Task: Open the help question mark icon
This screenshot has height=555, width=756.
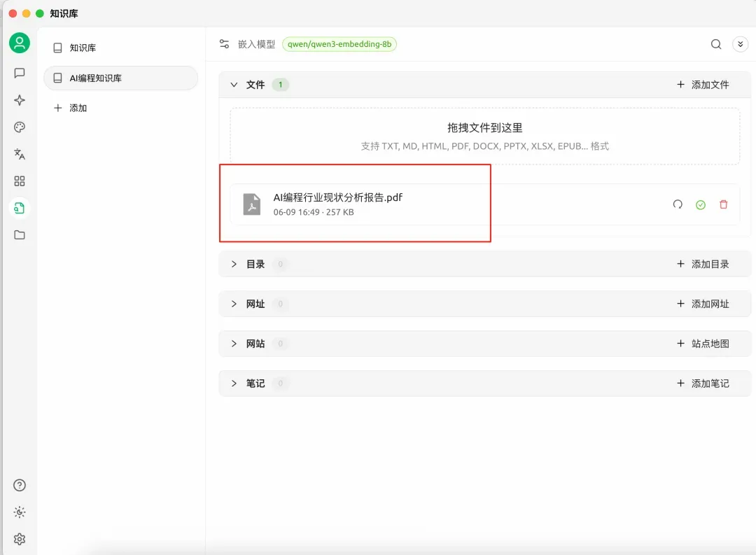Action: click(20, 485)
